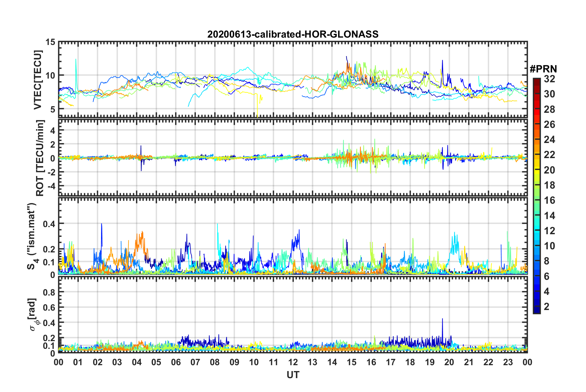Screen dimensions: 586x392
Task: Click colorbar tick label 32
Action: [549, 79]
